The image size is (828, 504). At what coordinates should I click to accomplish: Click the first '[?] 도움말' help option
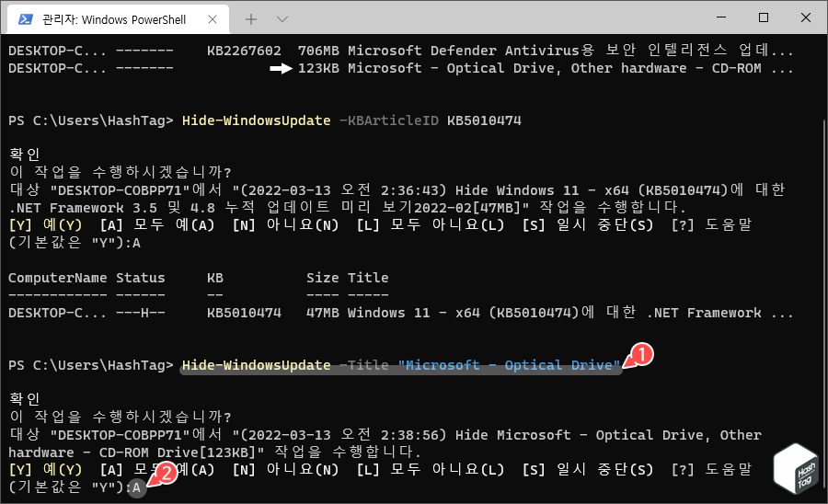(711, 224)
